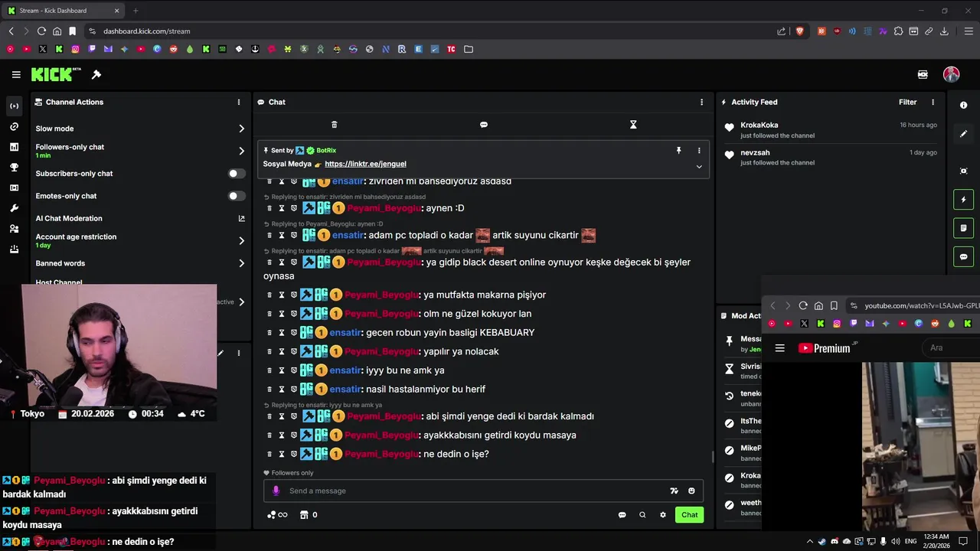Delete the message 'olm ne güzel kokuyor lan'
This screenshot has height=551, width=980.
[x=269, y=314]
